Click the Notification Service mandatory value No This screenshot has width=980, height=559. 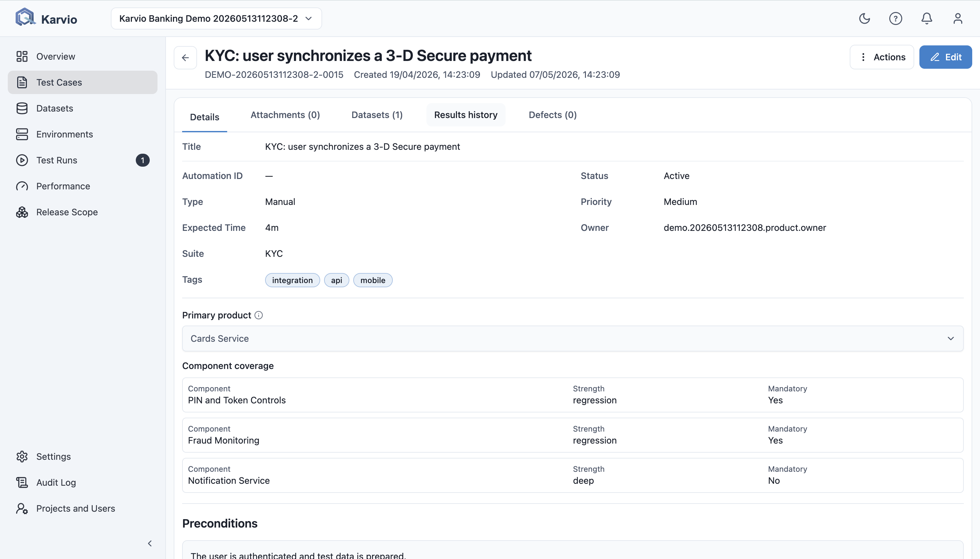(774, 481)
